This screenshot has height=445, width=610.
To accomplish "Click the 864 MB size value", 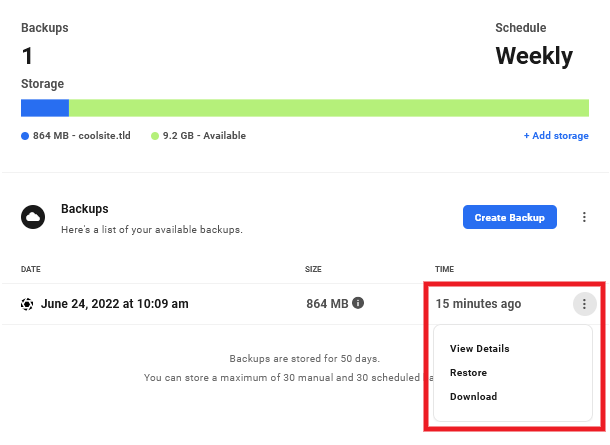I will click(327, 304).
